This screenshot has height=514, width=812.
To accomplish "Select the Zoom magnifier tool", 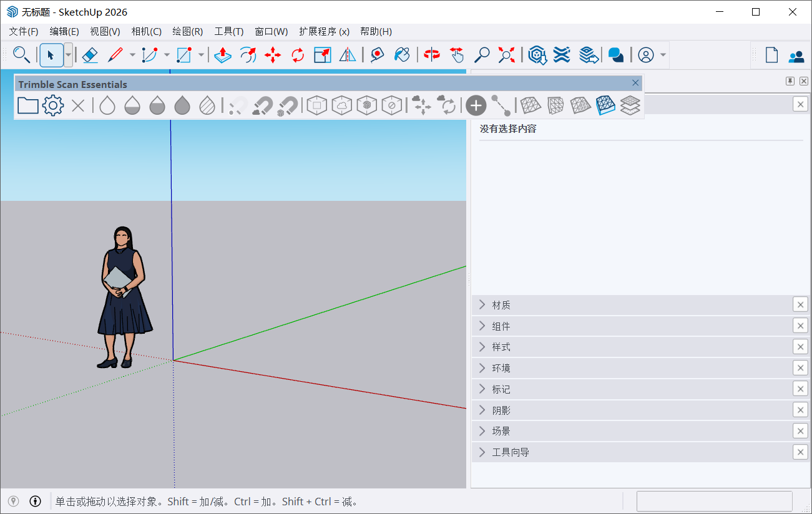I will click(482, 55).
